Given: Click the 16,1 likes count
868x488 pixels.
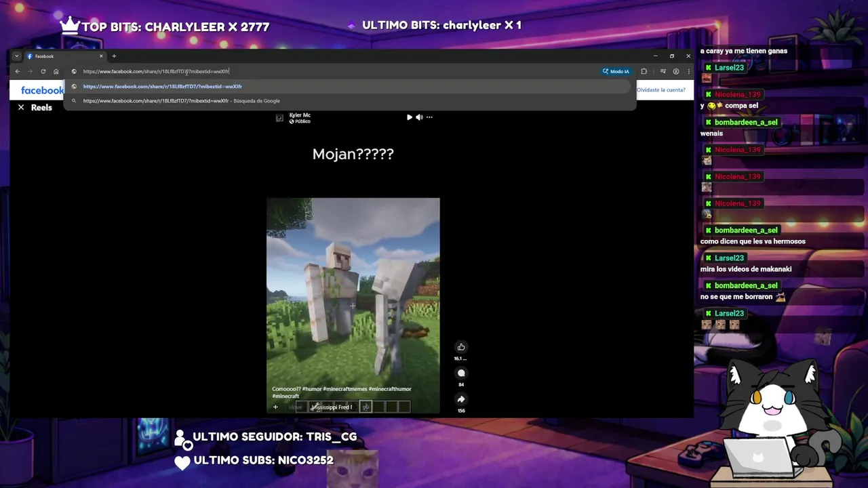Looking at the screenshot, I should (460, 359).
